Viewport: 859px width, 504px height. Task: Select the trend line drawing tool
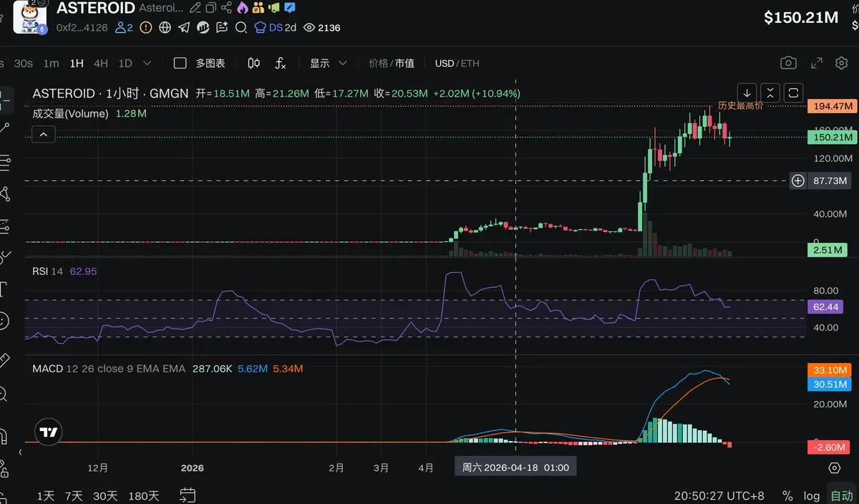coord(4,129)
